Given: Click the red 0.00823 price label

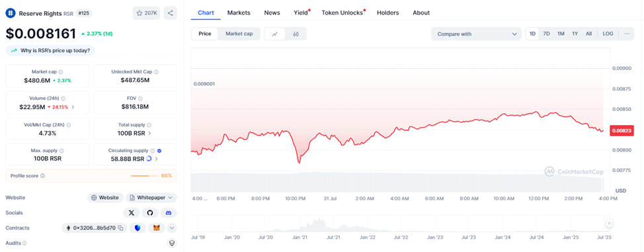Looking at the screenshot, I should click(622, 131).
